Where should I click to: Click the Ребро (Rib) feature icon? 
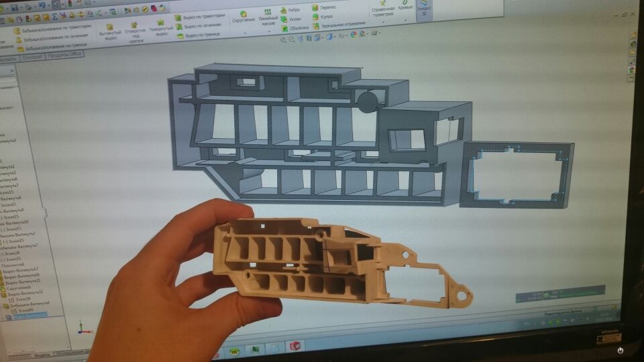coord(284,9)
